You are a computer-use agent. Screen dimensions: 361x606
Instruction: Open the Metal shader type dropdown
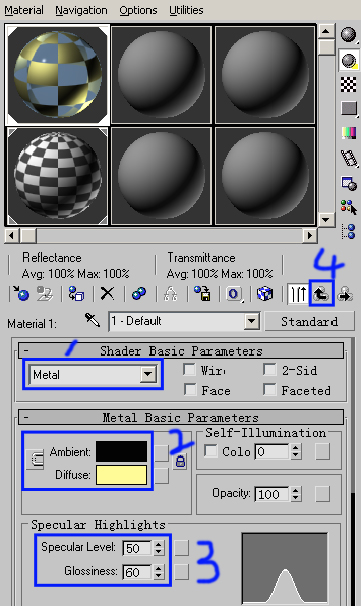[x=148, y=374]
